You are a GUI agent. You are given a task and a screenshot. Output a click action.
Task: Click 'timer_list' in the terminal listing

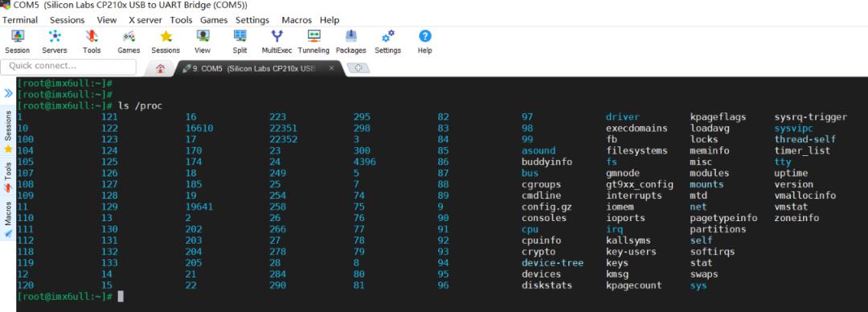coord(802,150)
